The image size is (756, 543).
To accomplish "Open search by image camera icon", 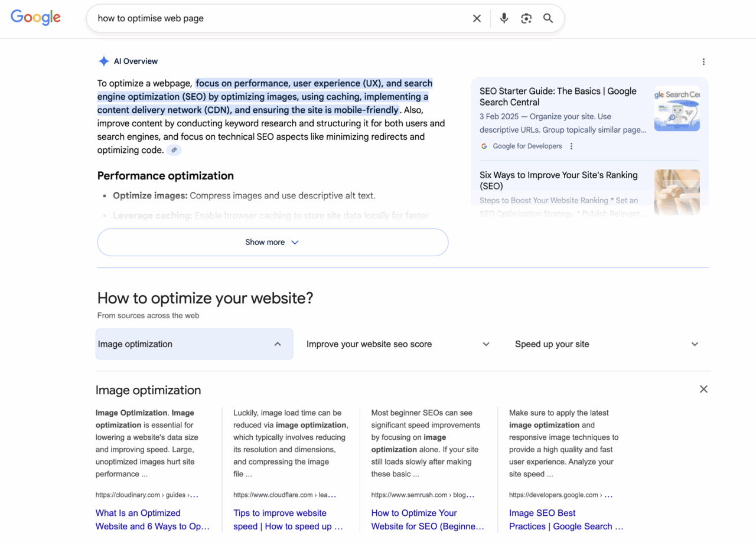I will pyautogui.click(x=526, y=18).
